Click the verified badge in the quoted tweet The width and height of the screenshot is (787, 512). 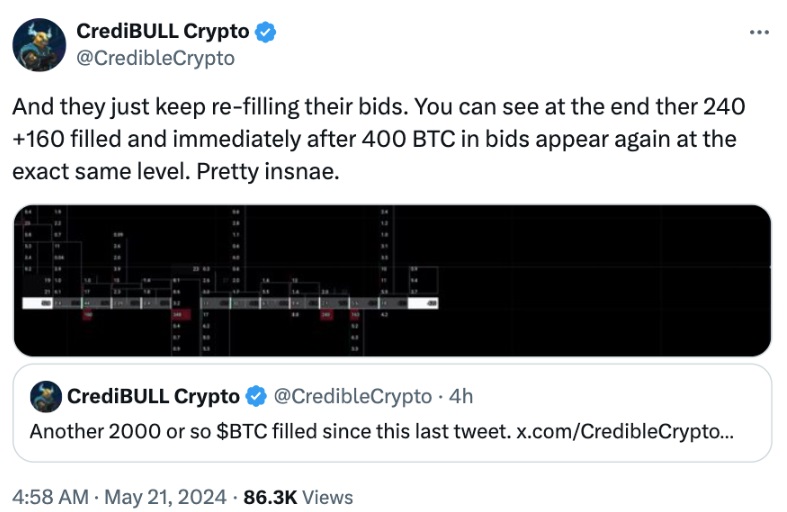255,397
